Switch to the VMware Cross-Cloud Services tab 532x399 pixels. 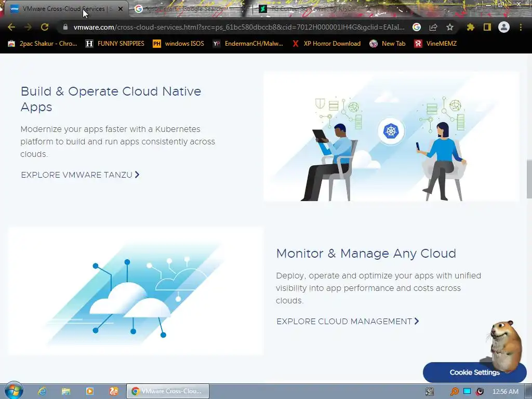point(64,9)
